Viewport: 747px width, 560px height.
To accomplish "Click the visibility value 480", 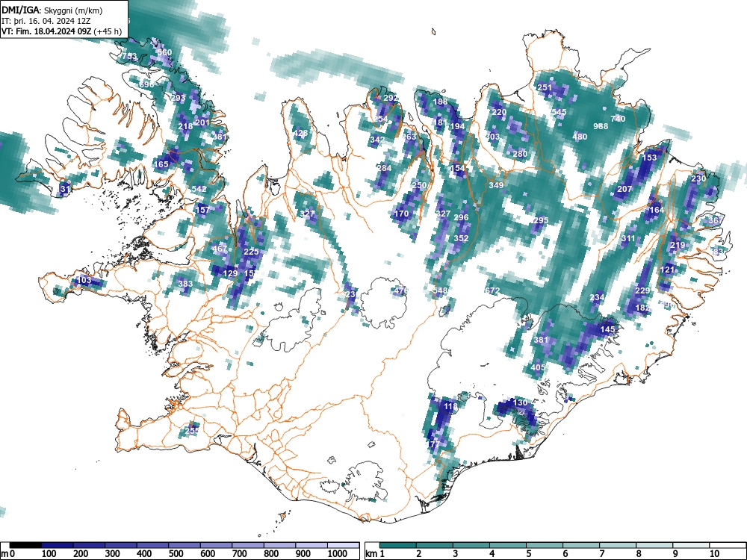I will pos(580,137).
